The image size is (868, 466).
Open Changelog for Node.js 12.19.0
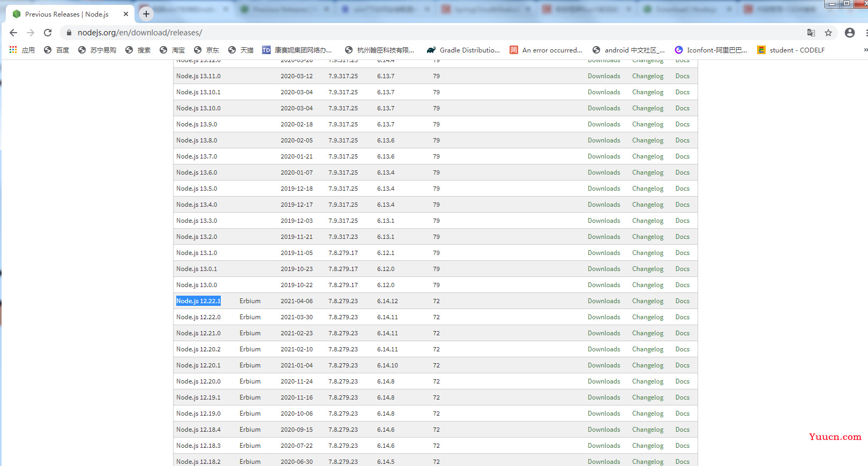(x=648, y=414)
